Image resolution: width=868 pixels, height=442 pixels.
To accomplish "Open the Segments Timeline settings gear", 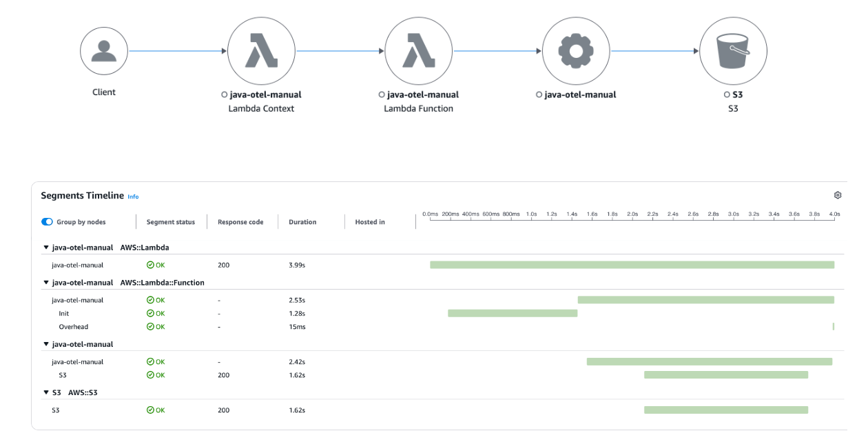I will pyautogui.click(x=838, y=194).
